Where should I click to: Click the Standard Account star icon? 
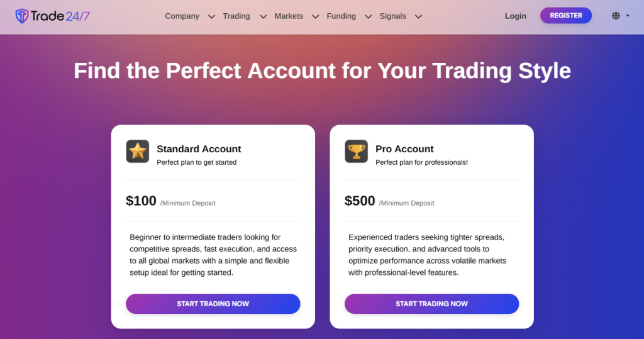[138, 151]
